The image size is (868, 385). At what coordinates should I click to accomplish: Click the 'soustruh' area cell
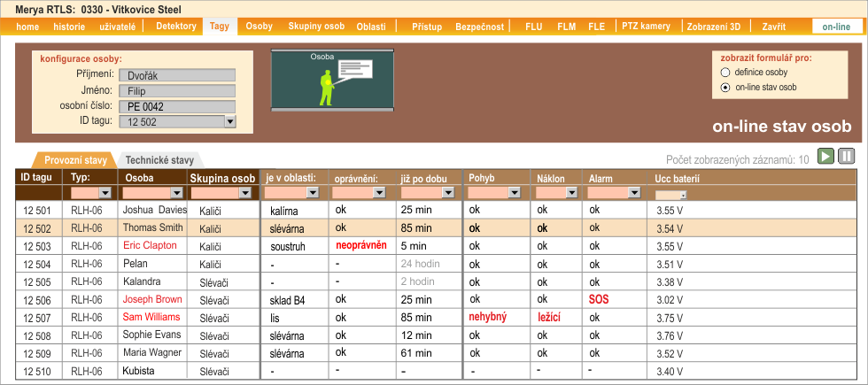(286, 247)
